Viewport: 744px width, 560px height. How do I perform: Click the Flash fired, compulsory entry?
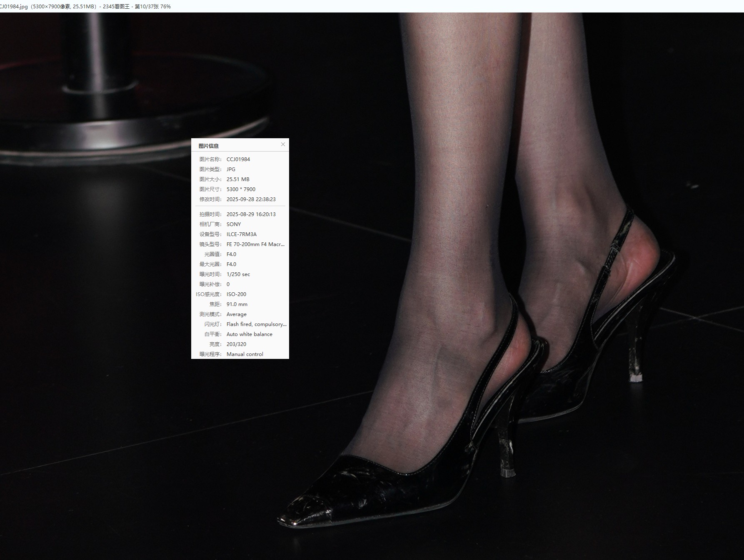click(256, 324)
